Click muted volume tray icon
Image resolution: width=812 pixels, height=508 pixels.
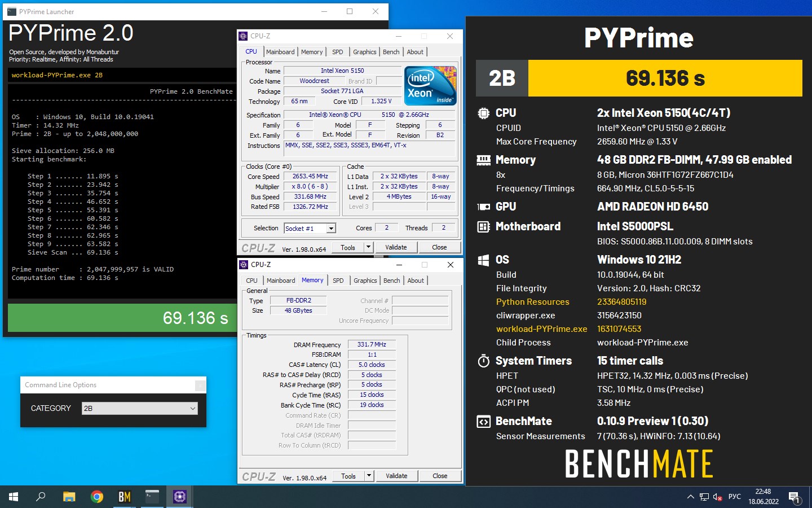[718, 497]
